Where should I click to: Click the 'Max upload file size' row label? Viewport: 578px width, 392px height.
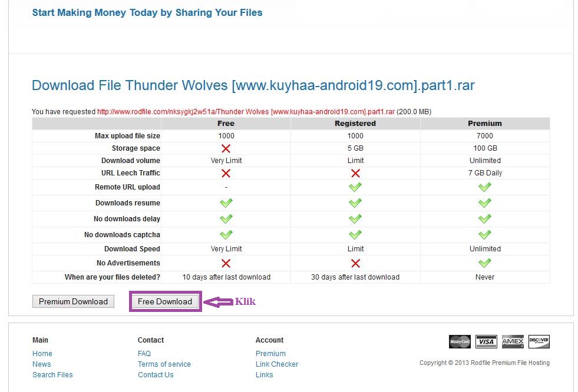pos(127,136)
